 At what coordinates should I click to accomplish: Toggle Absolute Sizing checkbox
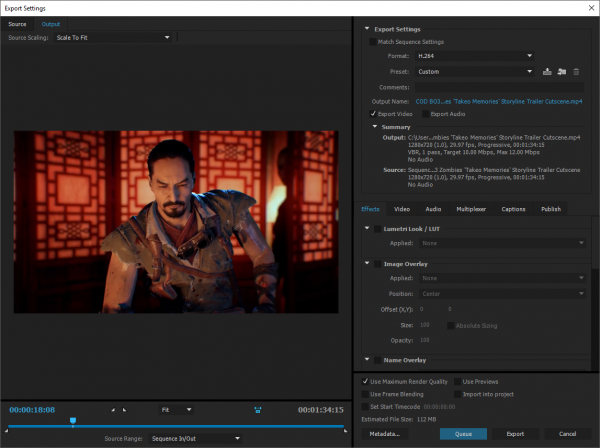[x=450, y=326]
